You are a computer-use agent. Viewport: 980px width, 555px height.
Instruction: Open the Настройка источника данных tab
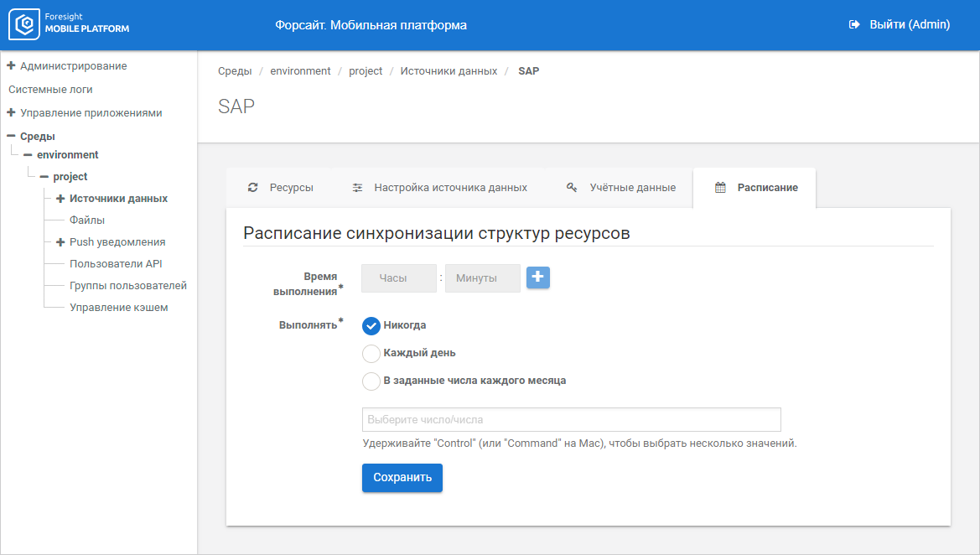click(450, 188)
